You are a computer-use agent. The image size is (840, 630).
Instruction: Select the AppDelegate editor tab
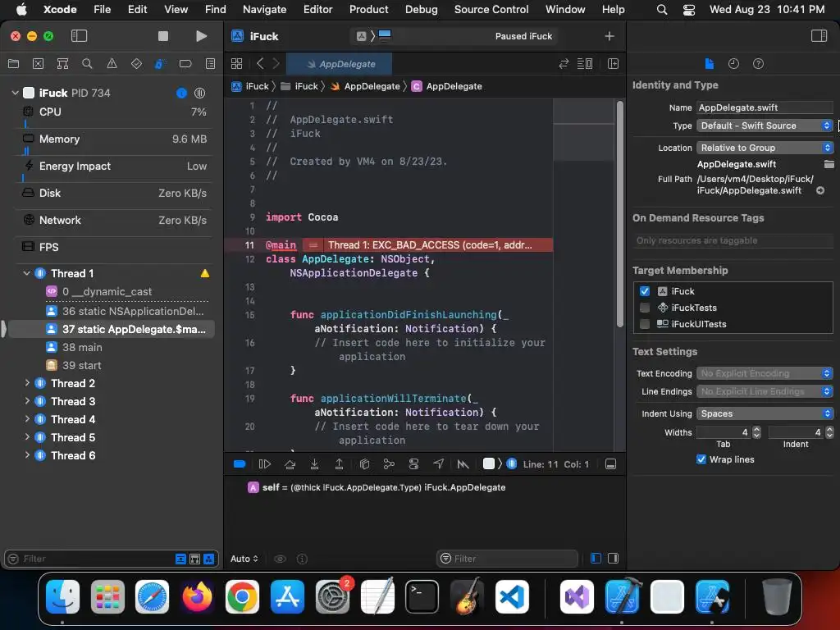[339, 64]
